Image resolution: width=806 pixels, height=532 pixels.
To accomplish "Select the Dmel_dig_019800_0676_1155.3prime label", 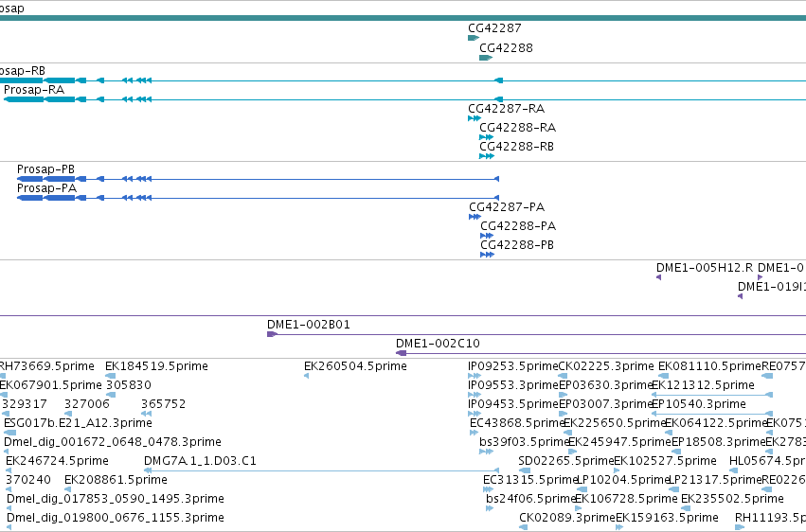I will [116, 518].
